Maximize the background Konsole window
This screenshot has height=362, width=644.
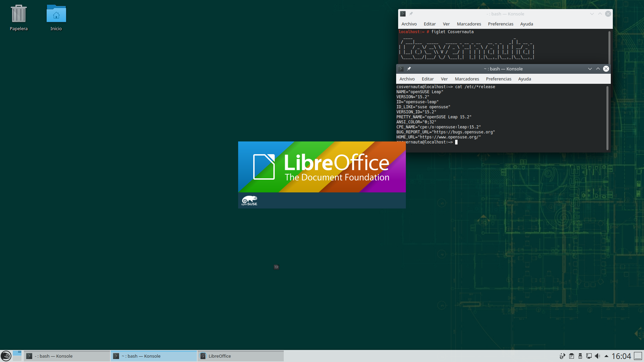(x=600, y=14)
